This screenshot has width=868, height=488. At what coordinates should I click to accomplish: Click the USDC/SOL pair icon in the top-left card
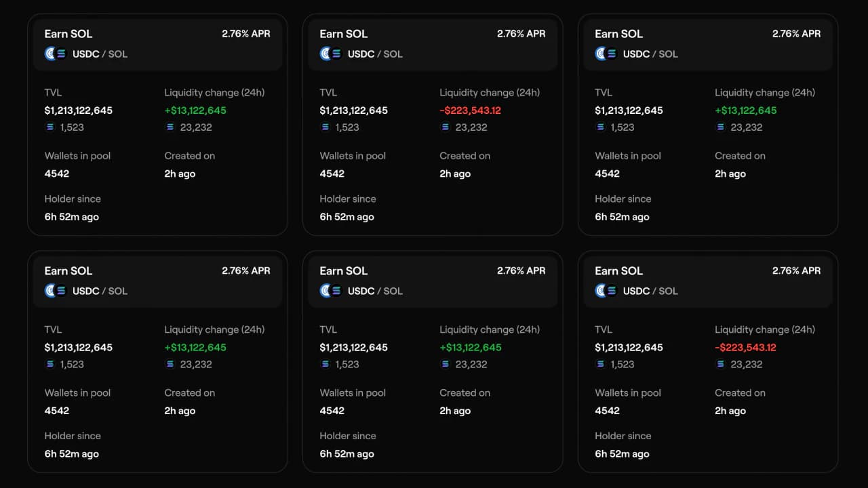pos(56,54)
